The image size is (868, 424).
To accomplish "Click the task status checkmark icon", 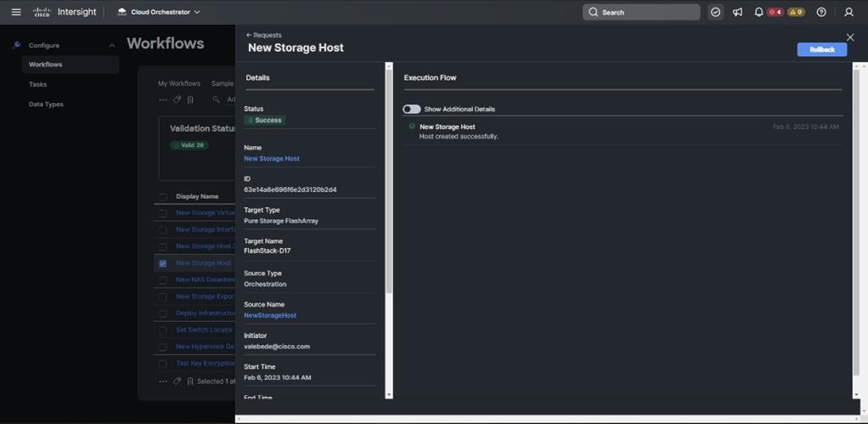I will [715, 12].
